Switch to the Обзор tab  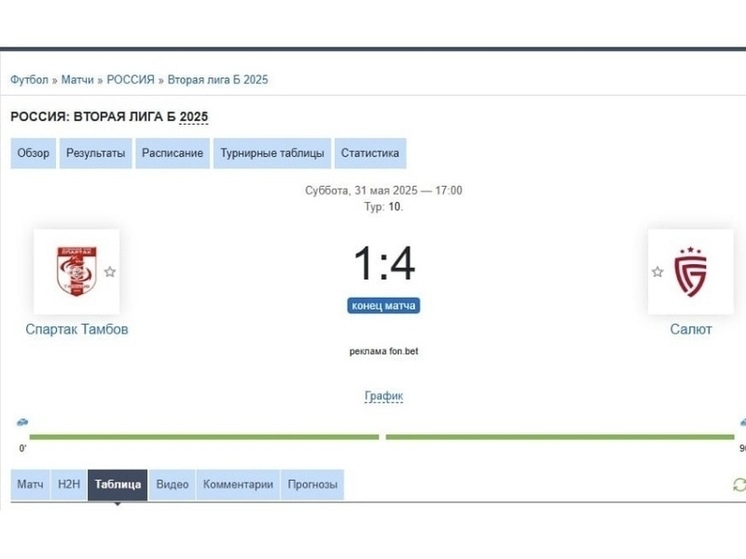[x=33, y=153]
